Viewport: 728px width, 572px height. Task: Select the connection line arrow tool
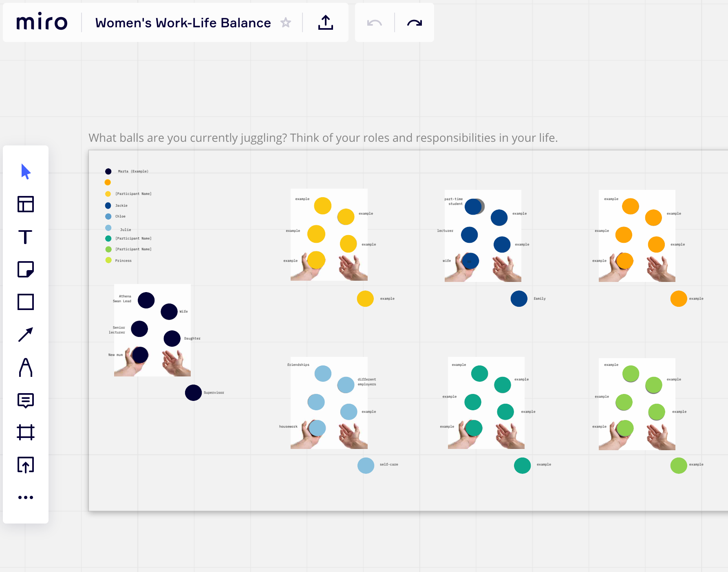(26, 334)
